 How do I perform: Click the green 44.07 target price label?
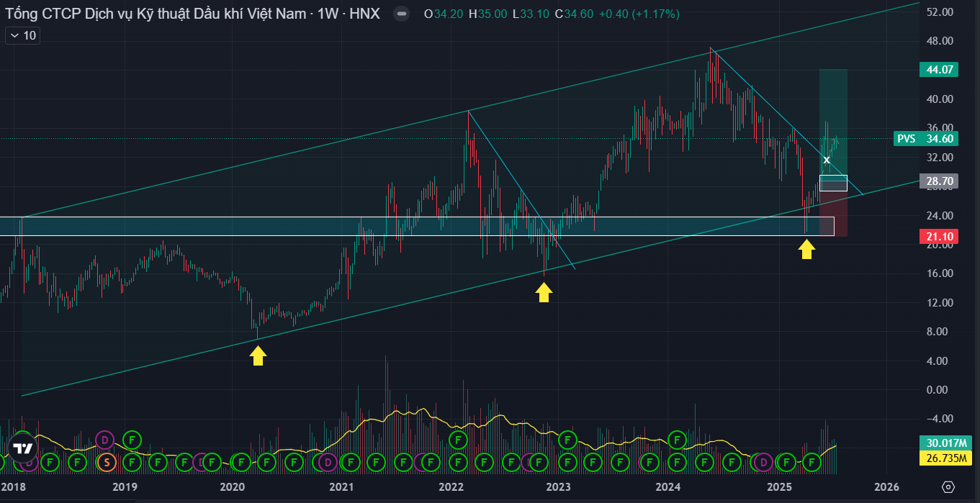938,70
